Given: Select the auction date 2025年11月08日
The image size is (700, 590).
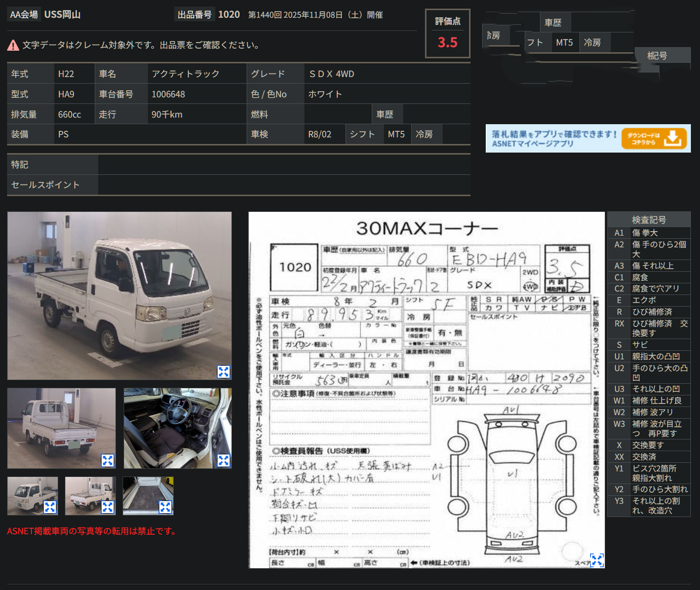Looking at the screenshot, I should (313, 15).
